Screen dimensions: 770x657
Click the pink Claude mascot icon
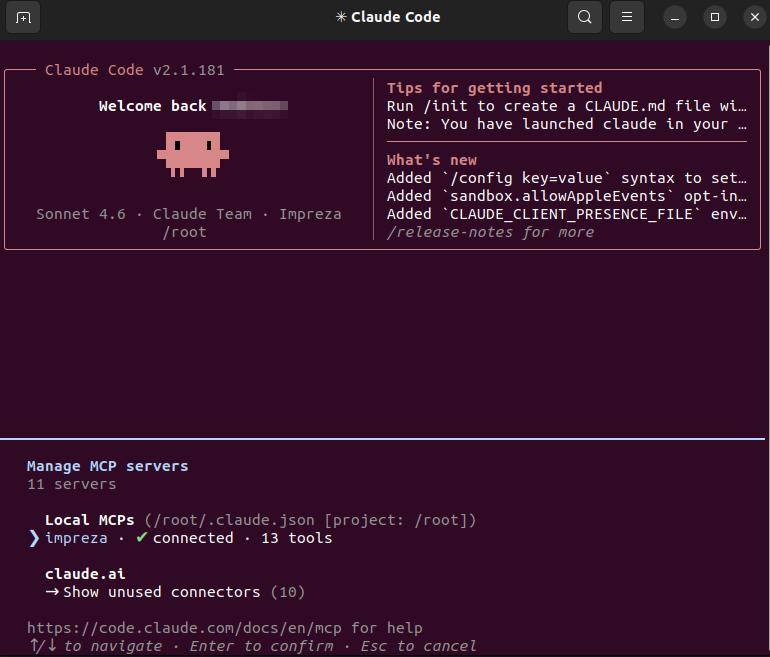192,154
